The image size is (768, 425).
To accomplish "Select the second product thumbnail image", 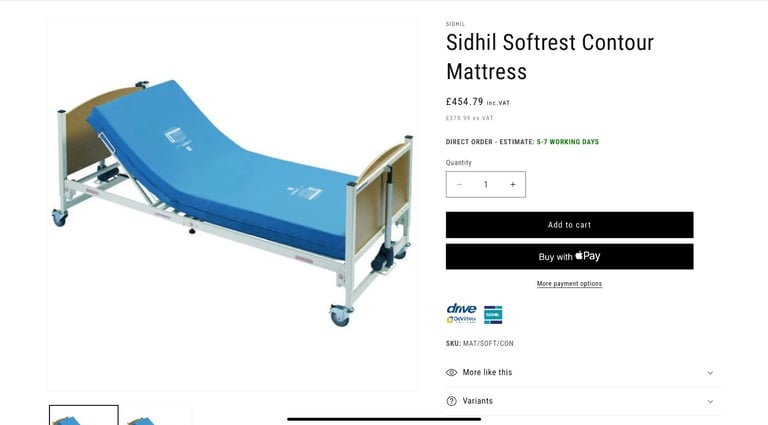I will pos(158,415).
